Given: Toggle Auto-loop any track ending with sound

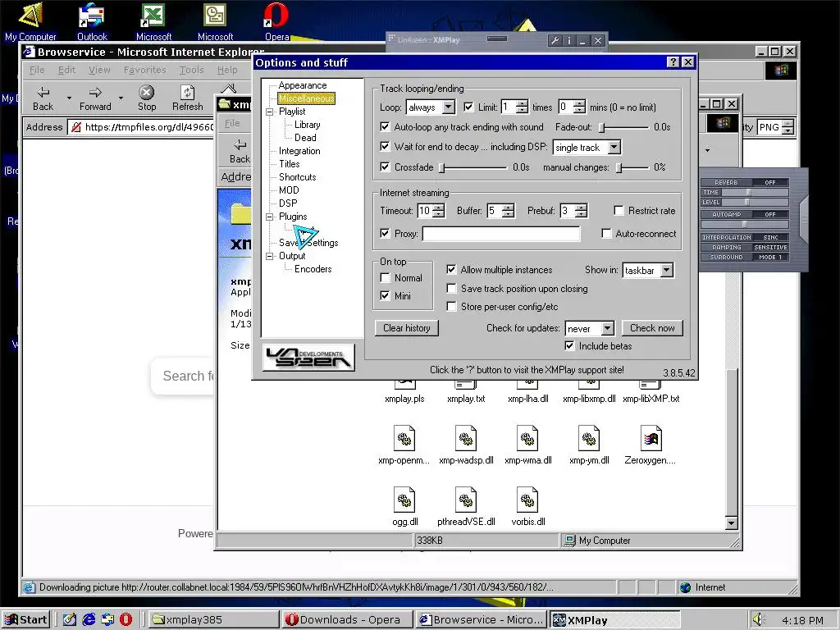Looking at the screenshot, I should [385, 126].
